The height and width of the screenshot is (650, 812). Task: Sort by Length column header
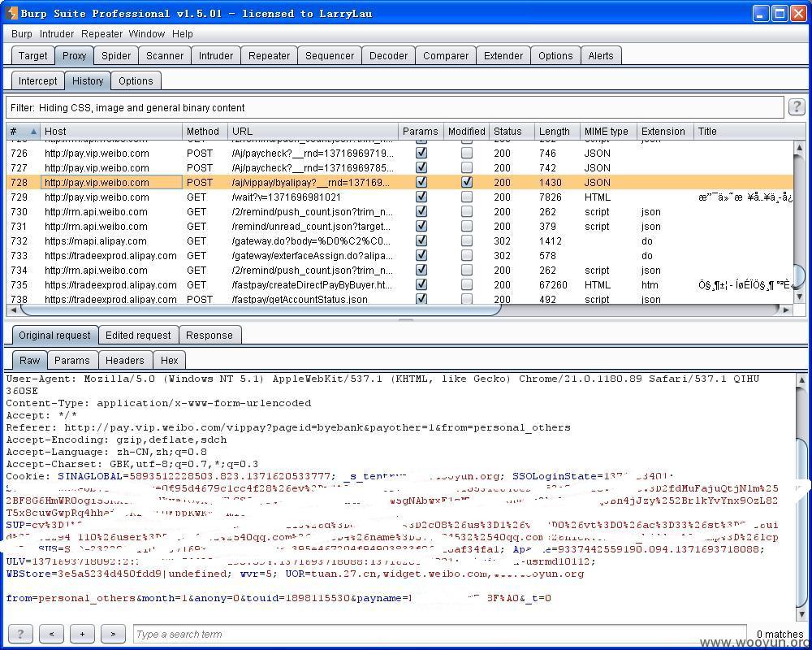tap(557, 131)
